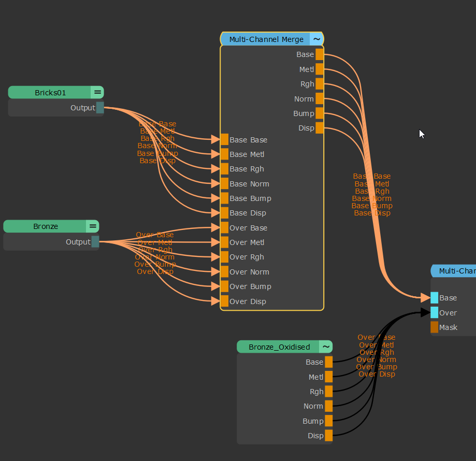Click the Disp output port on Multi-Channel Merge
Screen dimensions: 476x461
click(x=320, y=128)
